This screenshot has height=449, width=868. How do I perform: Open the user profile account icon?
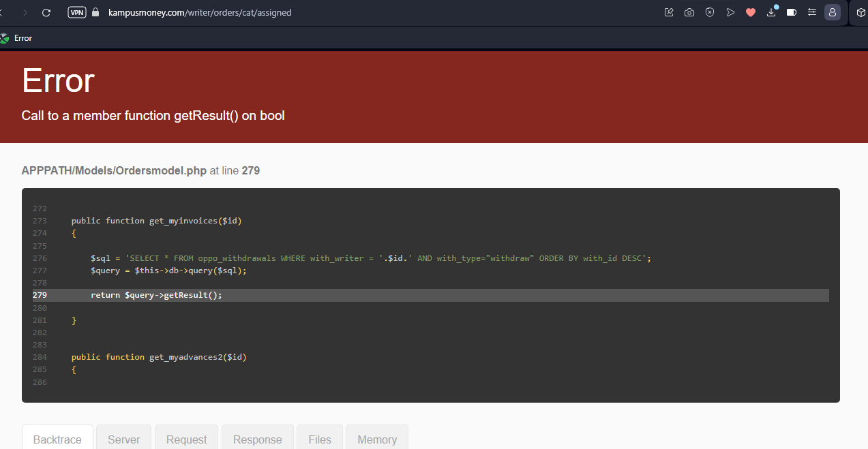click(x=833, y=12)
